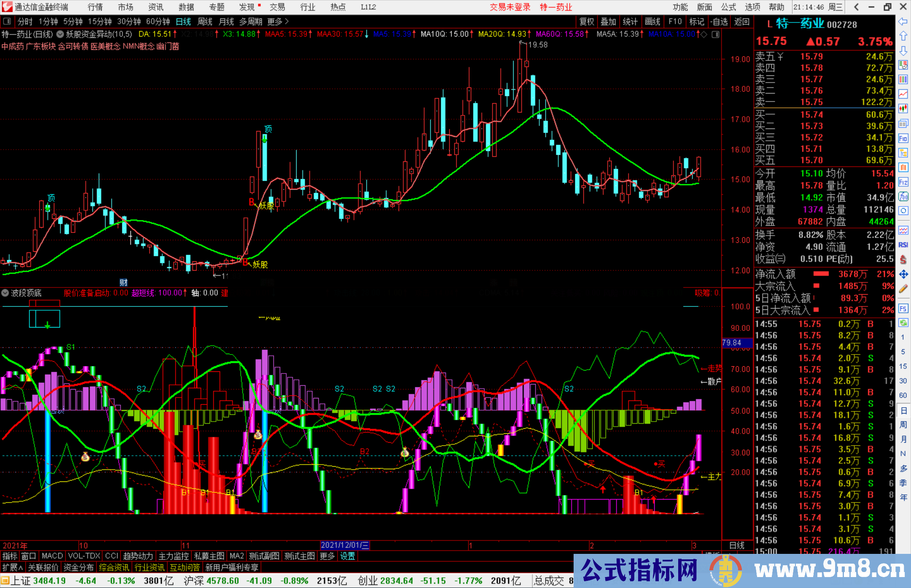Screen dimensions: 911x588
Task: Open 新用户福利专享 link
Action: coord(232,567)
